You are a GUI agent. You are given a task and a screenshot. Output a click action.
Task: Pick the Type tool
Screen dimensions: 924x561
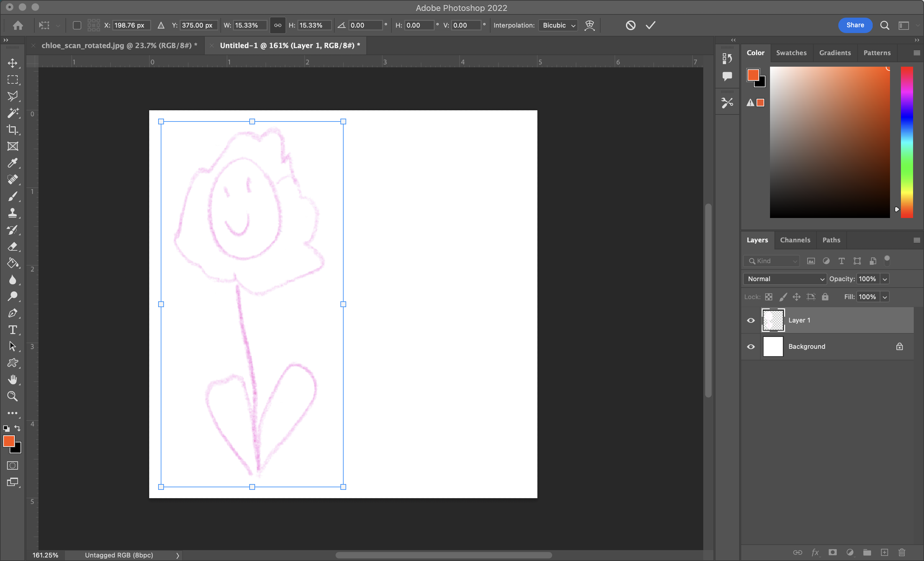coord(13,330)
